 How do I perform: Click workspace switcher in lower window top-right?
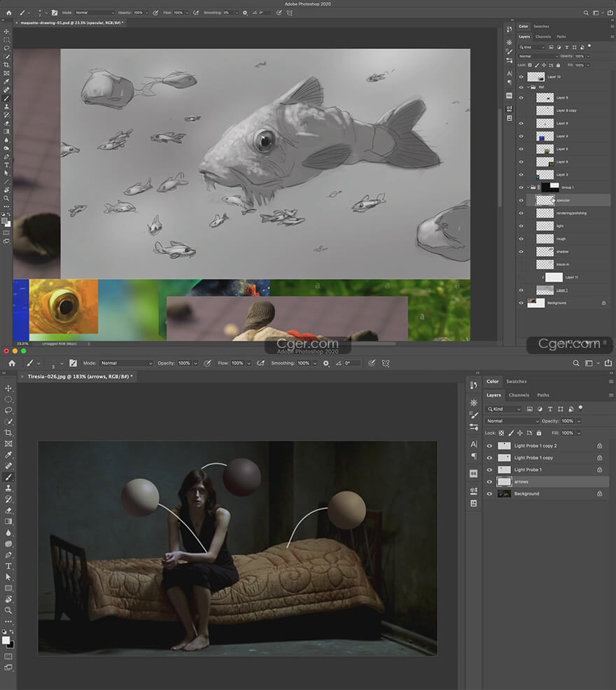click(591, 363)
